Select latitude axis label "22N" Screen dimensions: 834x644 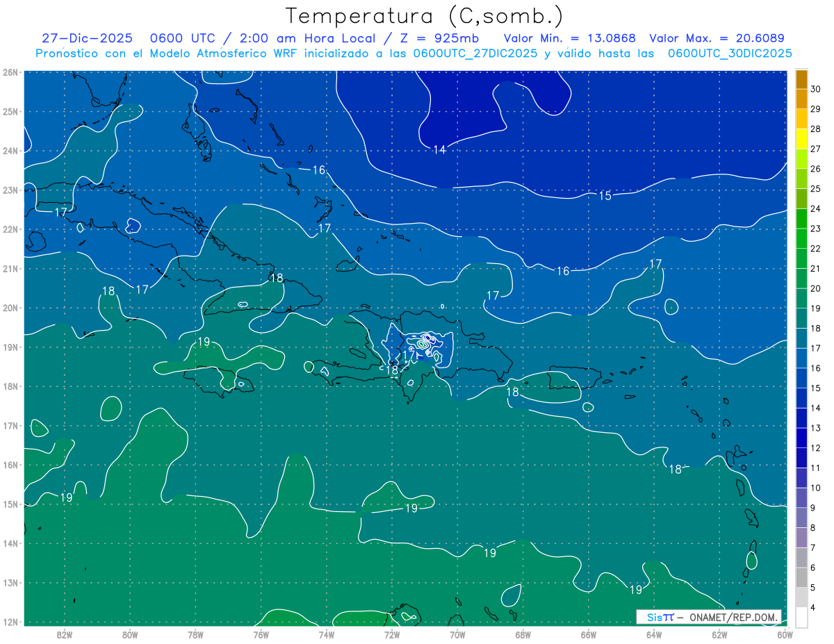10,229
